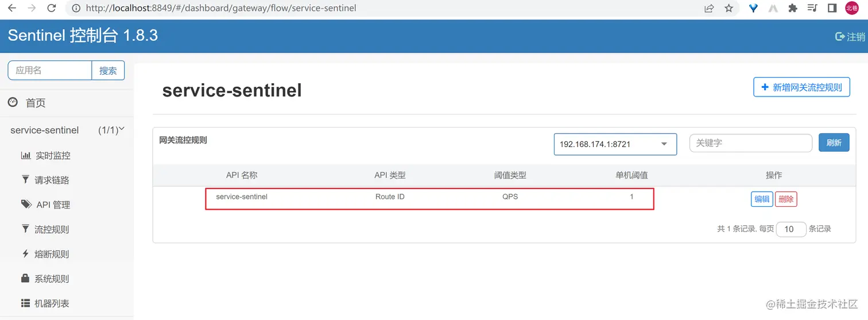
Task: Open the blue V browser extension
Action: coord(754,8)
